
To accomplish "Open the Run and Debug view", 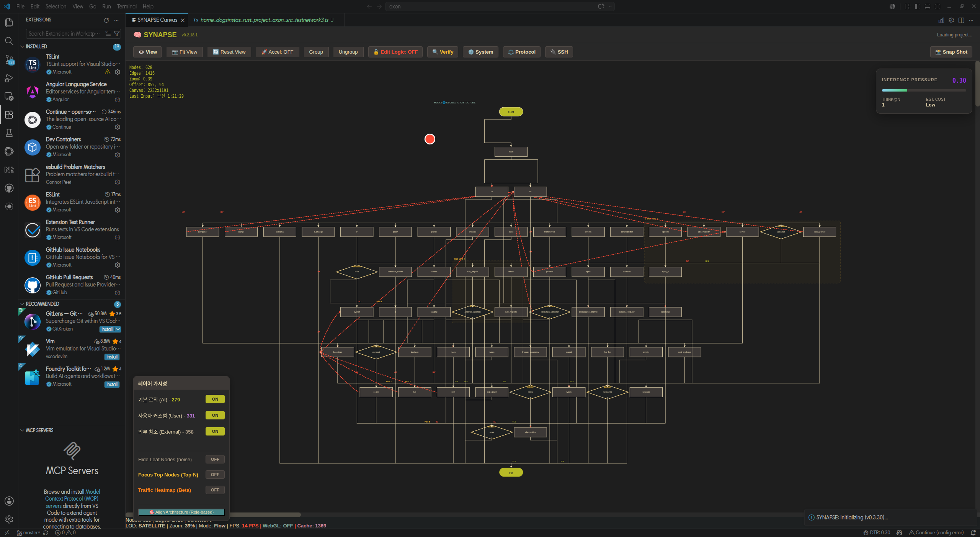I will click(x=9, y=78).
